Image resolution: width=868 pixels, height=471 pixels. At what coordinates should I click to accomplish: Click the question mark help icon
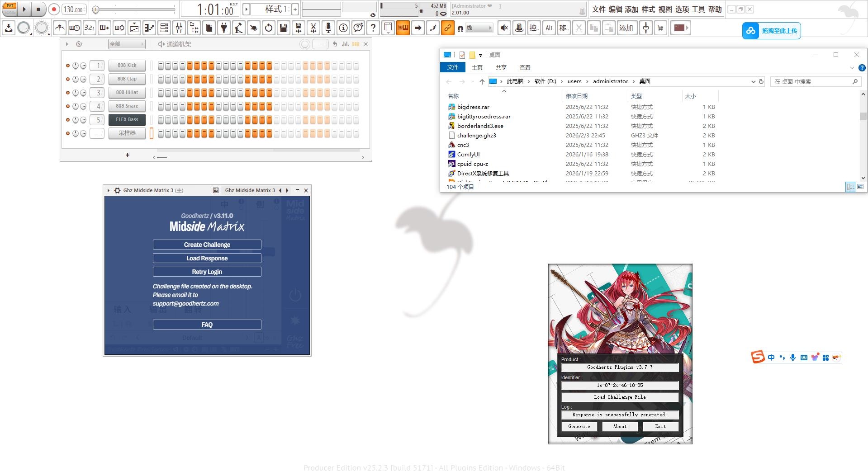click(x=373, y=28)
